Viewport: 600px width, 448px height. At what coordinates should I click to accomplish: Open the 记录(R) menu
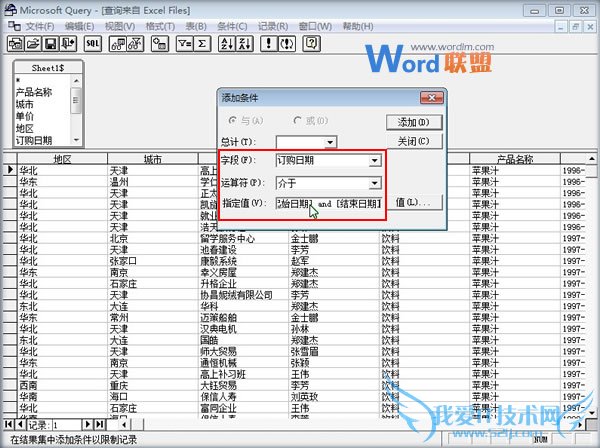pos(273,26)
